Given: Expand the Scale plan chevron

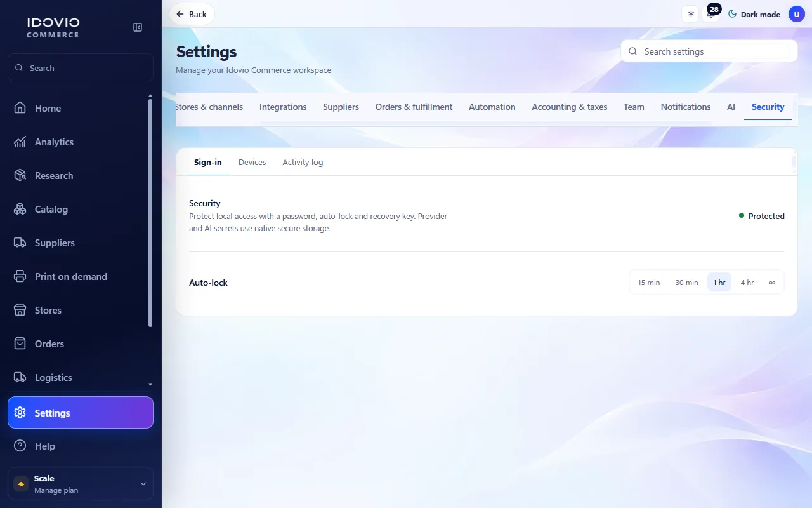Looking at the screenshot, I should click(x=143, y=484).
